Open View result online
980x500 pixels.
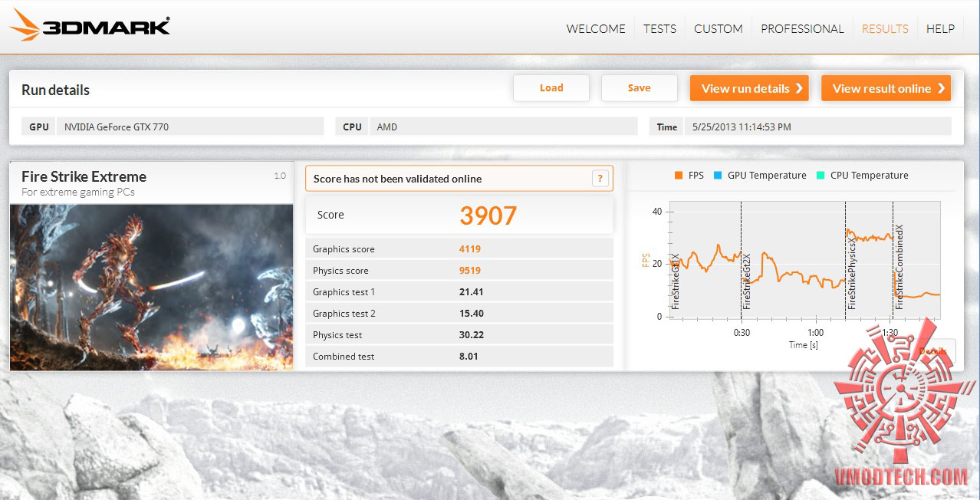(886, 88)
